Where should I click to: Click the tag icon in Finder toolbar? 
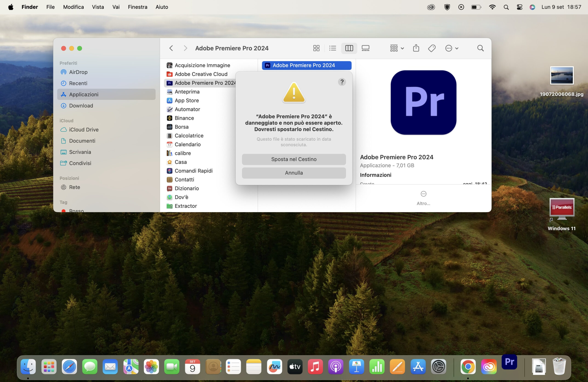click(x=432, y=48)
